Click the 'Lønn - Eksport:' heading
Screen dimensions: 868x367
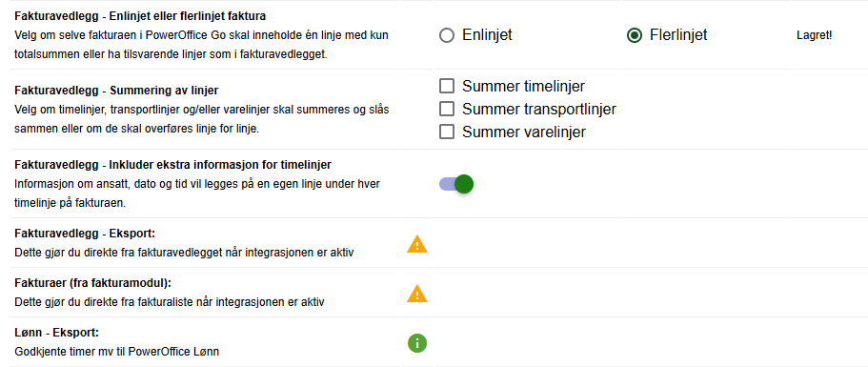pos(56,333)
